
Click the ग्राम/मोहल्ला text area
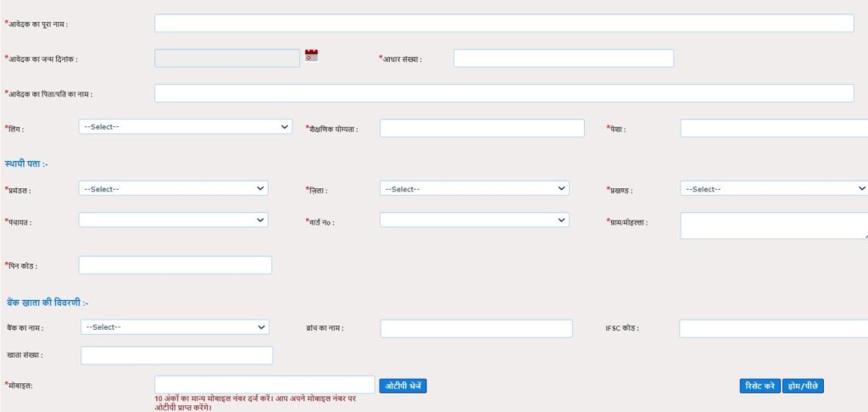pos(773,225)
